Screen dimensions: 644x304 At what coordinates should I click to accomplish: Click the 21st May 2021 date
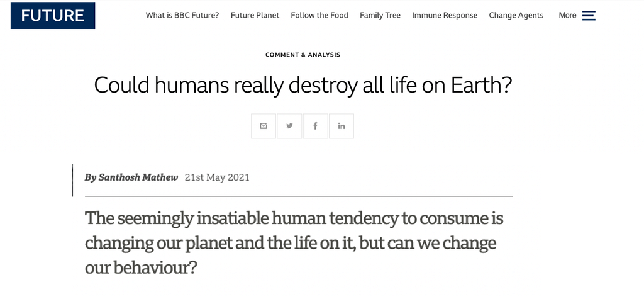217,177
